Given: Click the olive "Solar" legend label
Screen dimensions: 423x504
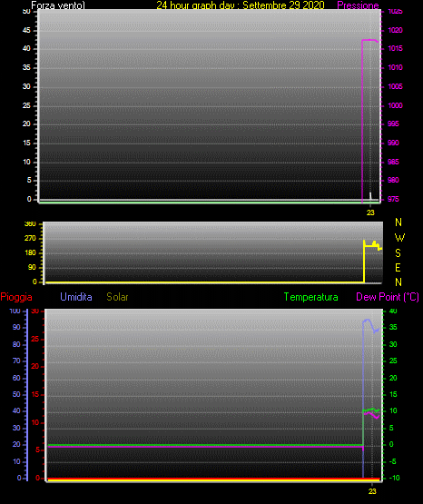Looking at the screenshot, I should pos(117,297).
